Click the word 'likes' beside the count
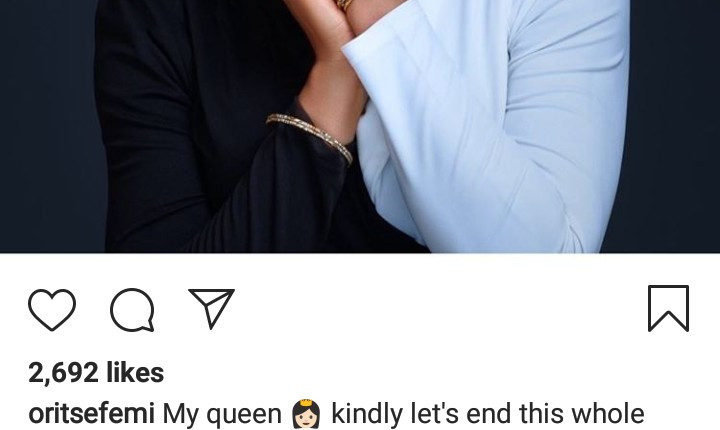This screenshot has width=720, height=430. coord(135,372)
